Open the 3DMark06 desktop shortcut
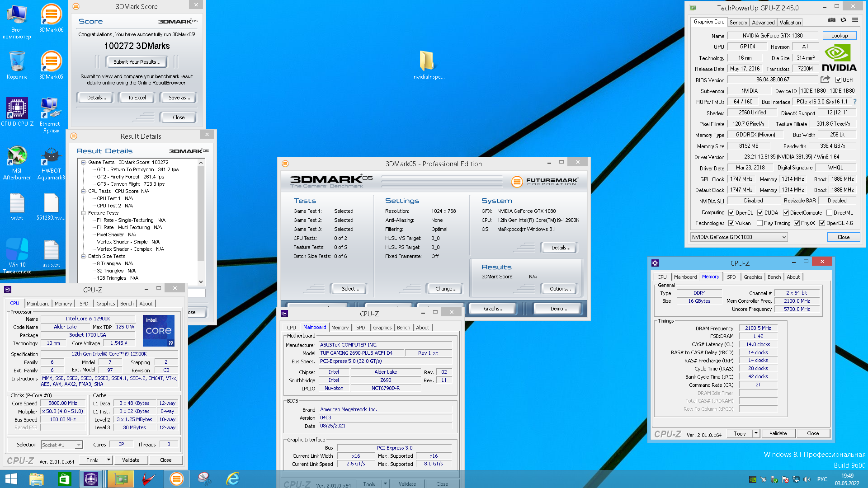The width and height of the screenshot is (868, 488). 51,18
